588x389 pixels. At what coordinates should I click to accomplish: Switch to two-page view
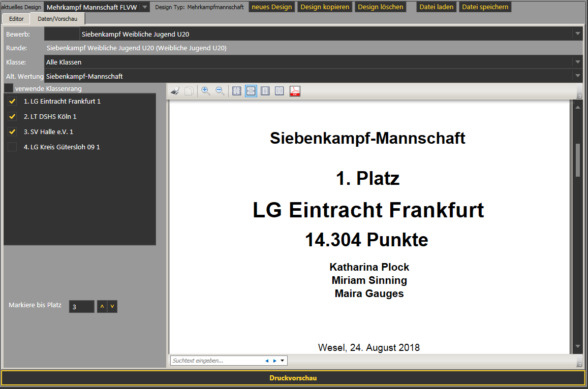coord(280,91)
